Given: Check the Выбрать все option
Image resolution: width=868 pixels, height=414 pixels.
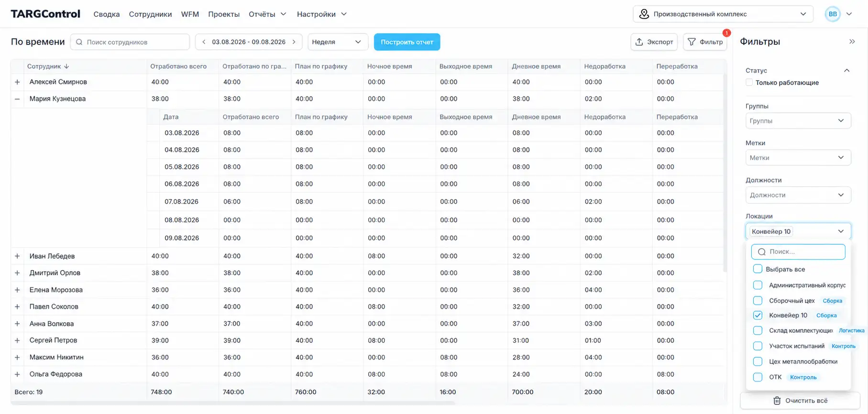Looking at the screenshot, I should (758, 269).
